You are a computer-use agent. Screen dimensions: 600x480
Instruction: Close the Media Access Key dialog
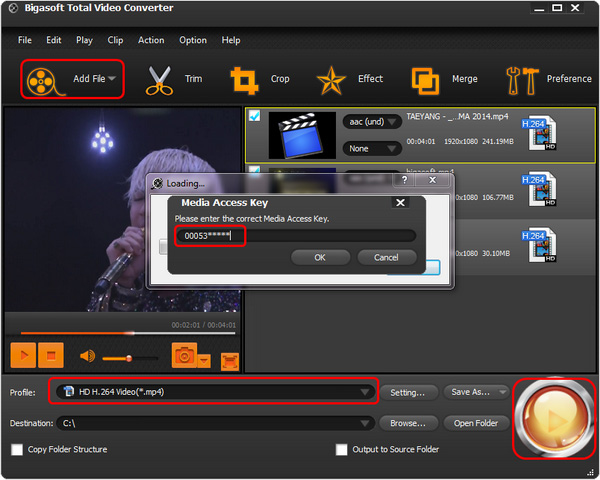[x=400, y=202]
